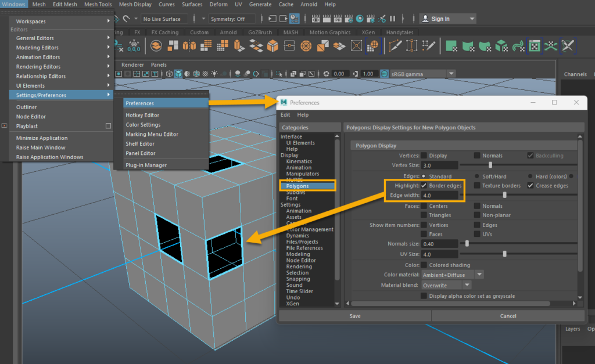Image resolution: width=595 pixels, height=364 pixels.
Task: Click the Save button in Preferences
Action: 355,316
